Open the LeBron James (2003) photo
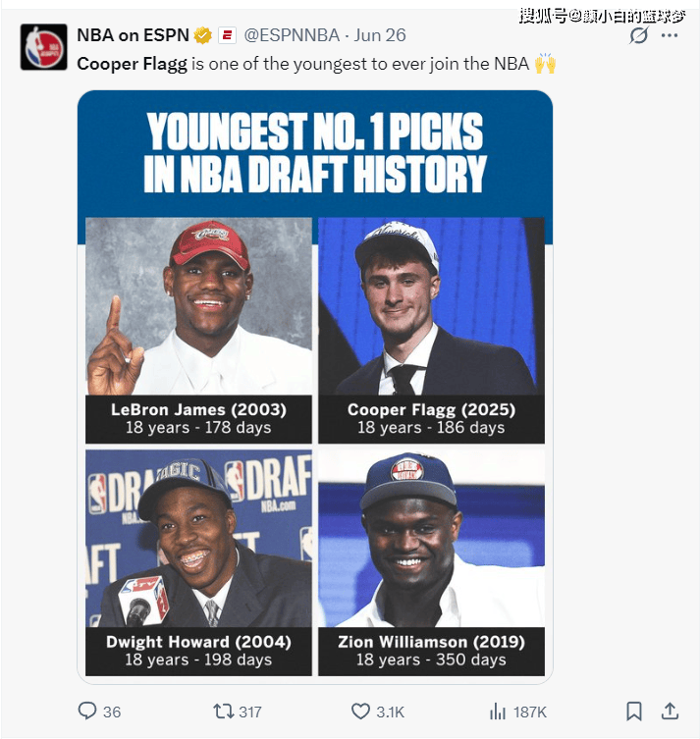 tap(198, 306)
